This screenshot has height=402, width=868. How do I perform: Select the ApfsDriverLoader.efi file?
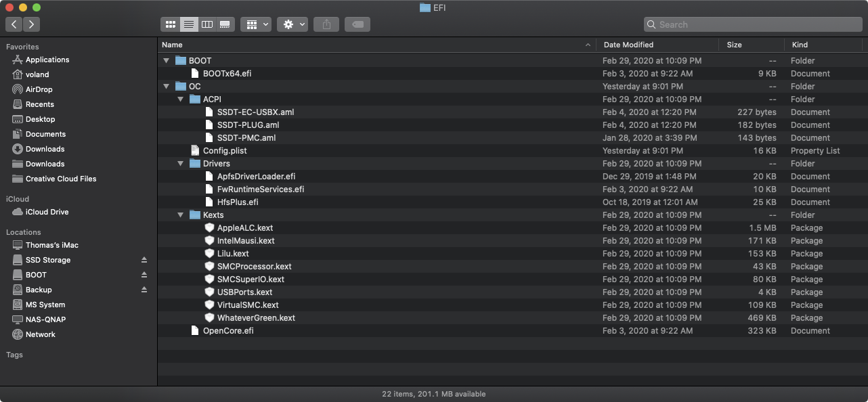[513, 177]
